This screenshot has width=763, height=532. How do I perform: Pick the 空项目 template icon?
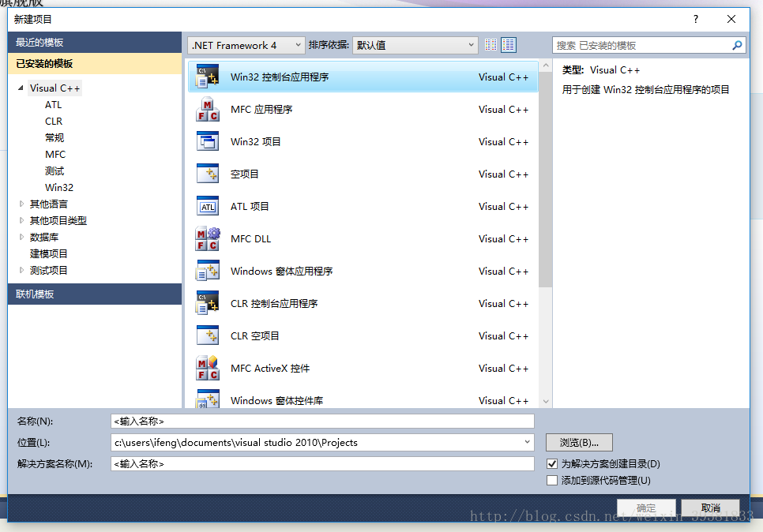(x=207, y=174)
